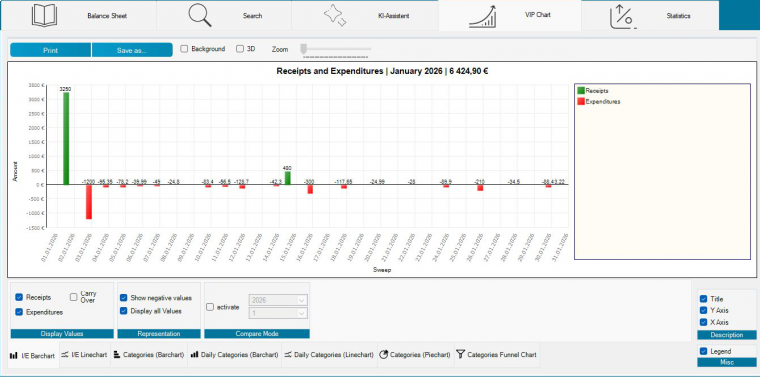The height and width of the screenshot is (377, 760).
Task: Switch to the Balance Sheet tab
Action: (x=79, y=16)
